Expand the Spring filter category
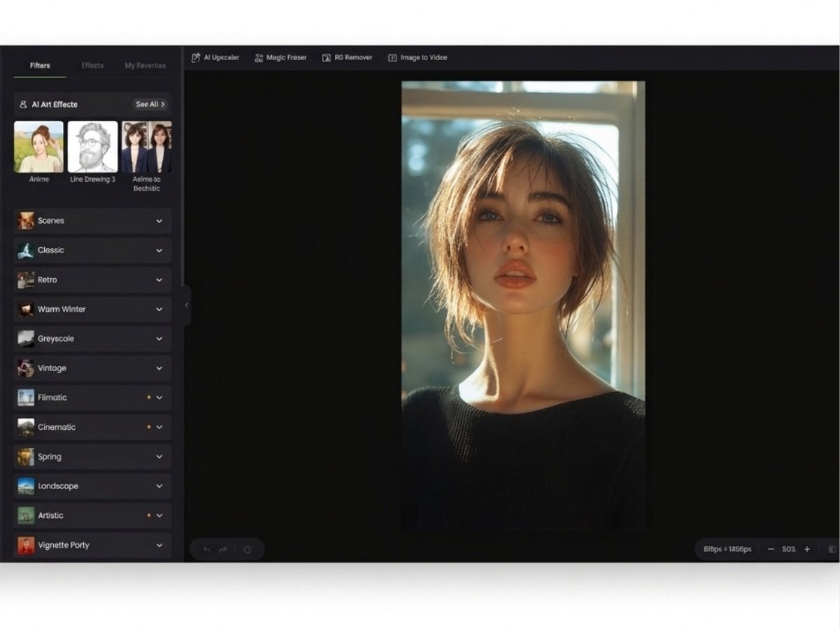Viewport: 840px width, 629px height. tap(92, 457)
